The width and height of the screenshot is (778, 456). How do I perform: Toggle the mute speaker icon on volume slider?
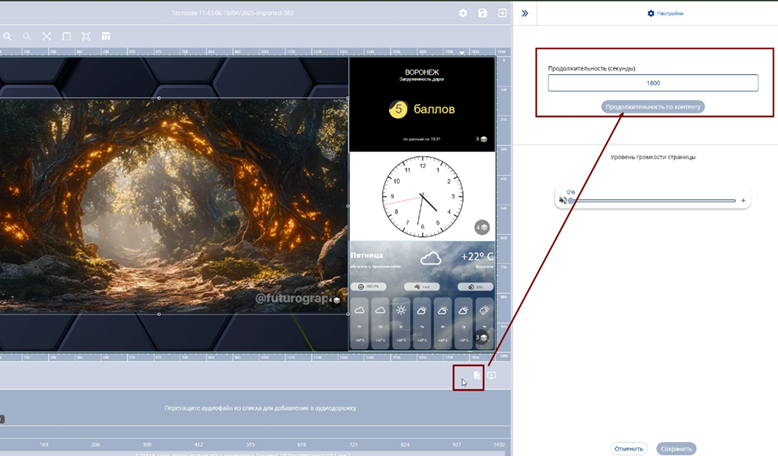point(563,201)
